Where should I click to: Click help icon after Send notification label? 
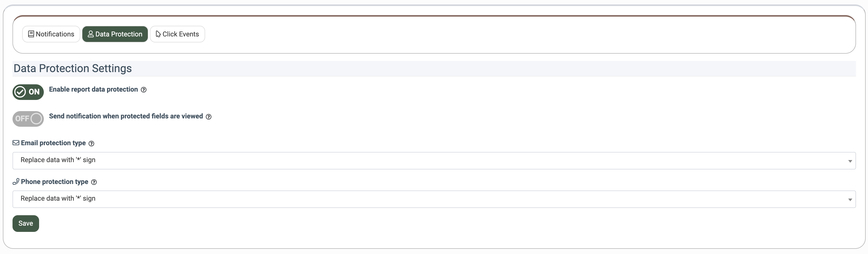pyautogui.click(x=209, y=117)
